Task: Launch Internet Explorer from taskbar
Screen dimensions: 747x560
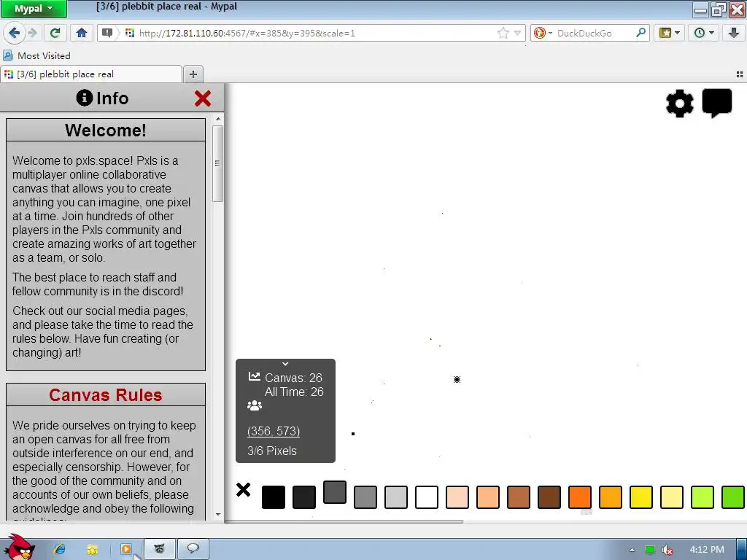Action: click(x=60, y=549)
